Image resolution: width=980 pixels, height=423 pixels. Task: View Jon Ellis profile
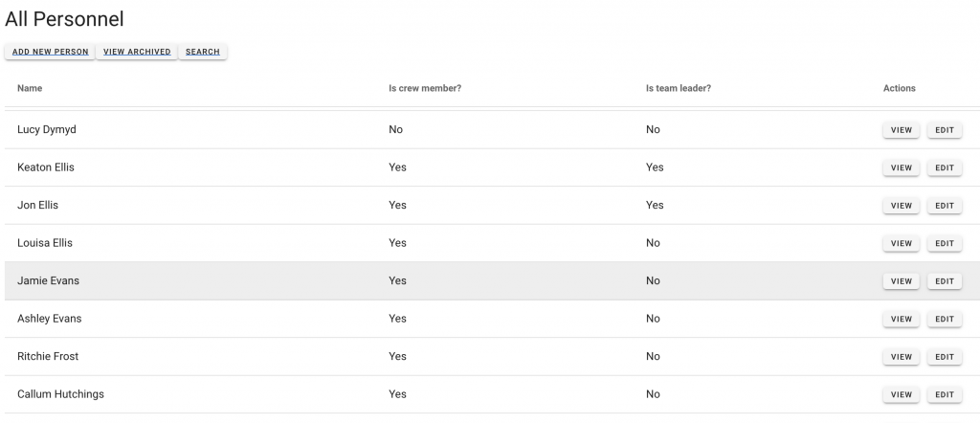901,206
